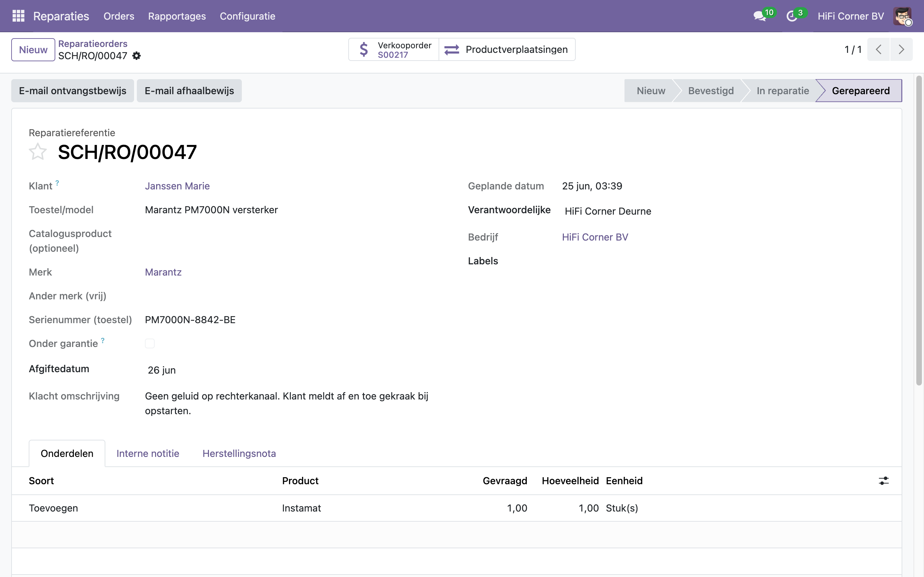Open the Reparaties app menu

pyautogui.click(x=61, y=16)
